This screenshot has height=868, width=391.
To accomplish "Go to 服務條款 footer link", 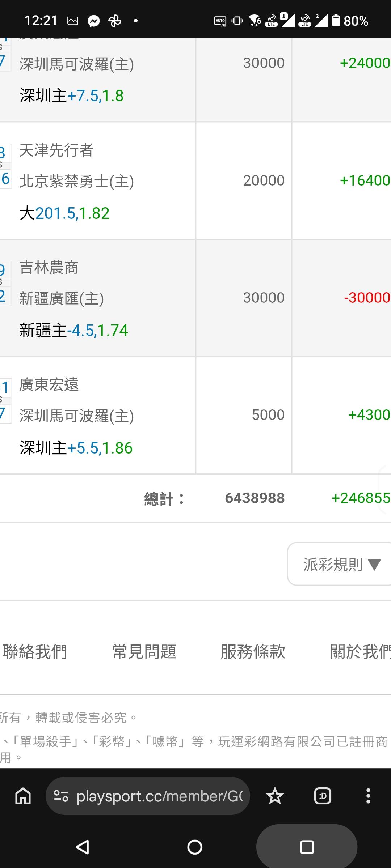I will coord(253,652).
